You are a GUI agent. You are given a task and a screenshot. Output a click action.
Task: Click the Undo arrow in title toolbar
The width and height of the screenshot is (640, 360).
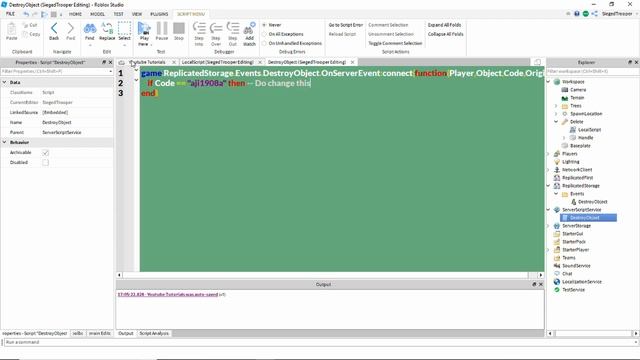(x=26, y=14)
